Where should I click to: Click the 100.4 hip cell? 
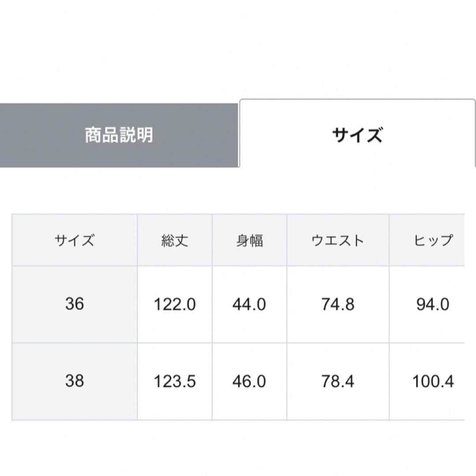pos(427,382)
